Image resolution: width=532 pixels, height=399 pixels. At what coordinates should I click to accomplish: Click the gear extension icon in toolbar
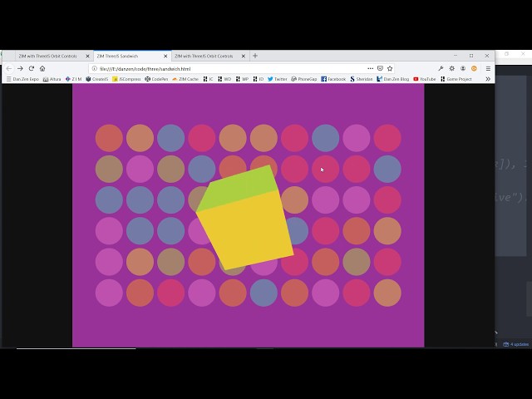pos(452,68)
